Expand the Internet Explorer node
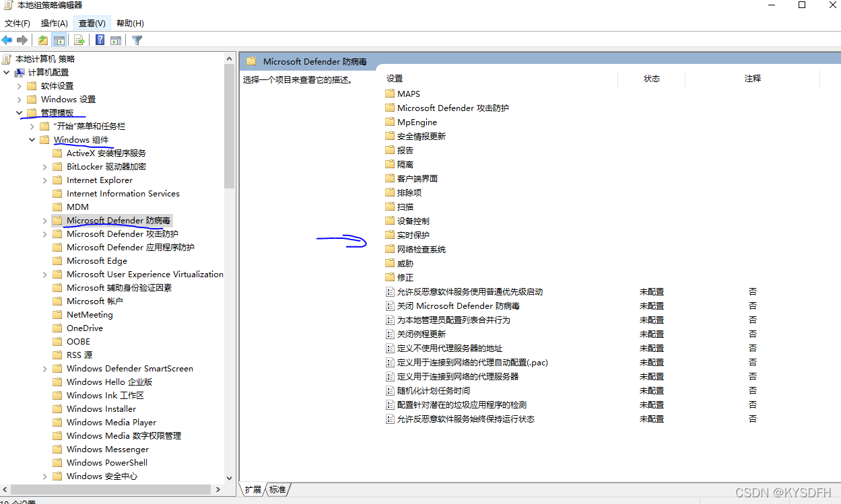Image resolution: width=841 pixels, height=504 pixels. pos(44,180)
